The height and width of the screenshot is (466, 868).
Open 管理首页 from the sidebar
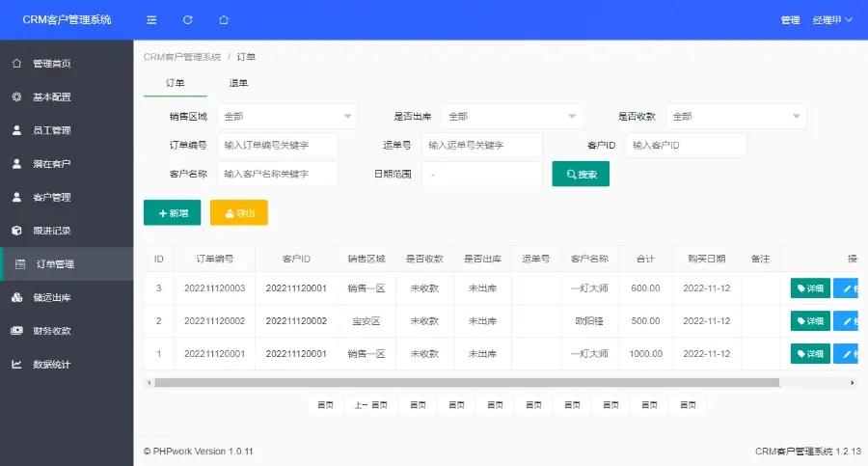(x=67, y=63)
